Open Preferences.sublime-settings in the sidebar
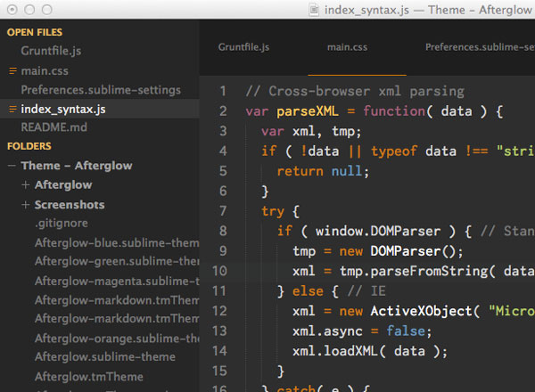This screenshot has height=392, width=535. [x=101, y=90]
